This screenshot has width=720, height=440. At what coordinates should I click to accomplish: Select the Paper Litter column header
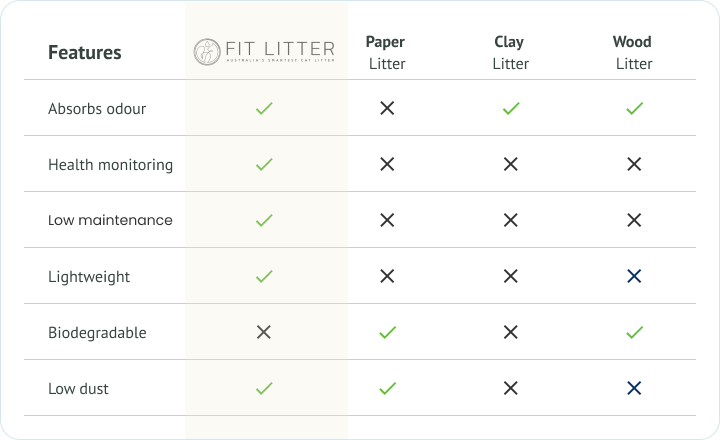tap(386, 53)
